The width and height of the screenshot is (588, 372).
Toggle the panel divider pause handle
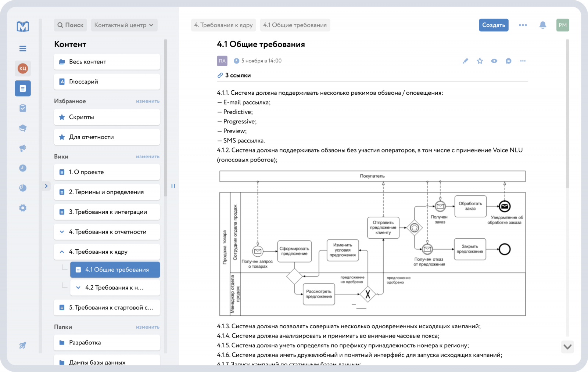[x=173, y=186]
